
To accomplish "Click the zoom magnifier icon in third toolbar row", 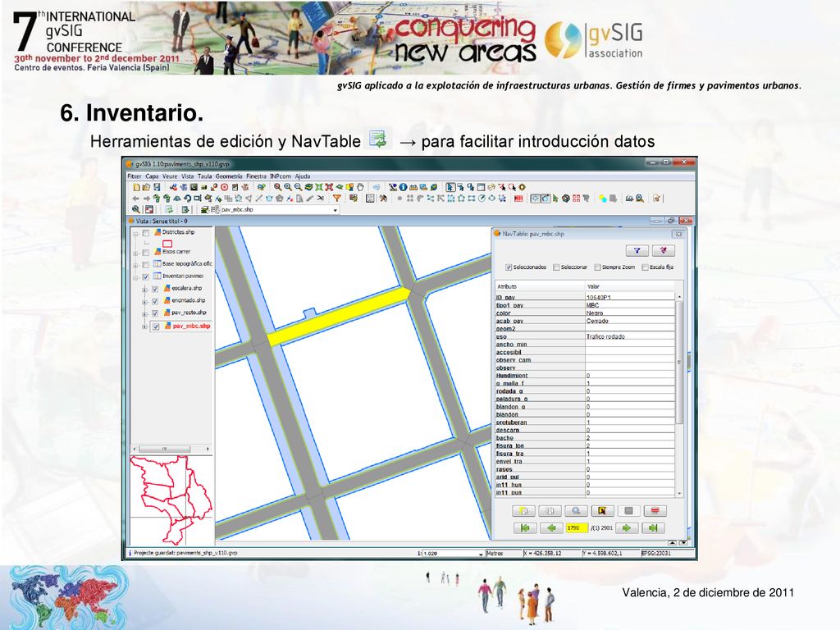I will 136,209.
